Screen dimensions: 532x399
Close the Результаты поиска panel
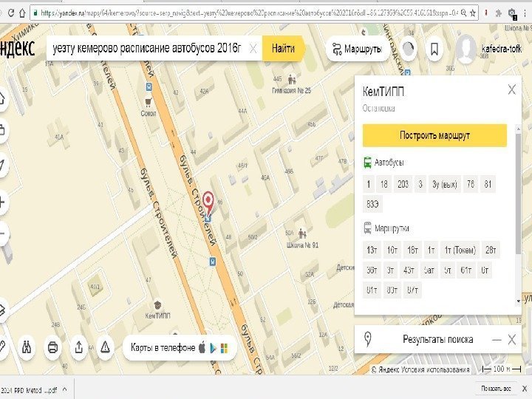(512, 339)
